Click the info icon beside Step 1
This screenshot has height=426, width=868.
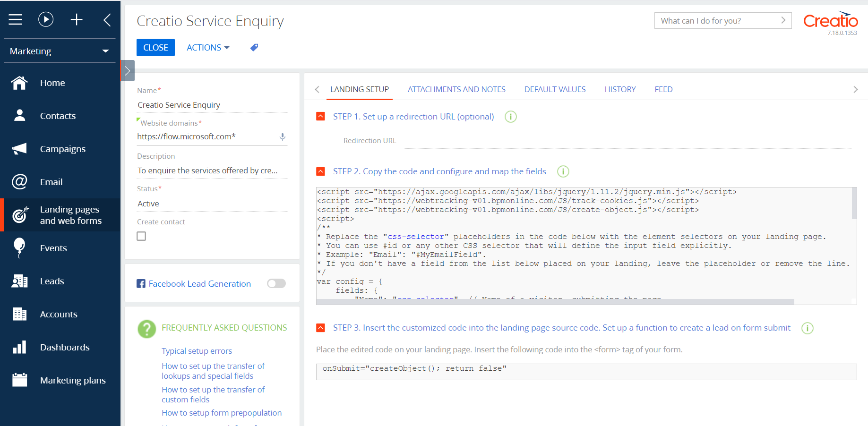coord(511,117)
